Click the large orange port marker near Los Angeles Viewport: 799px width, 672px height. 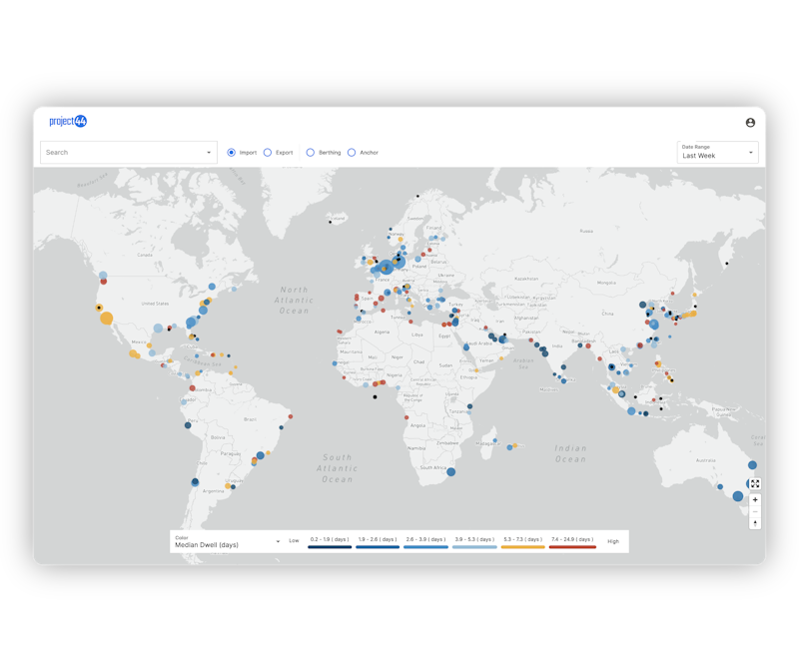107,319
